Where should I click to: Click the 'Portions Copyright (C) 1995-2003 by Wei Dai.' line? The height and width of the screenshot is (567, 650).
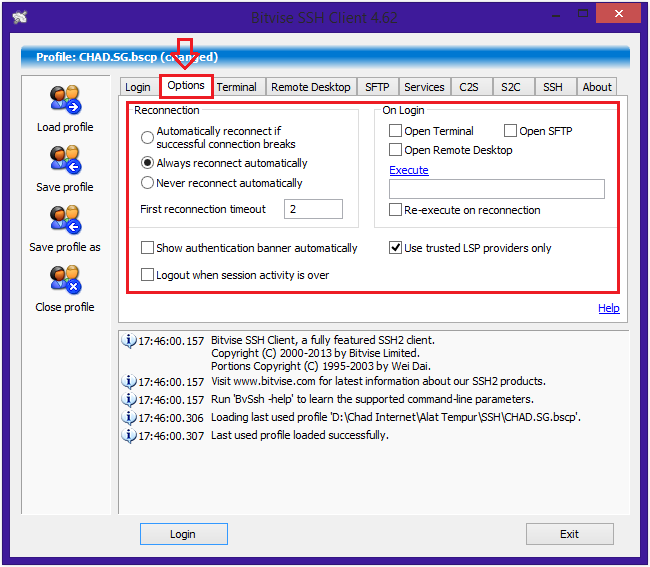tap(321, 366)
